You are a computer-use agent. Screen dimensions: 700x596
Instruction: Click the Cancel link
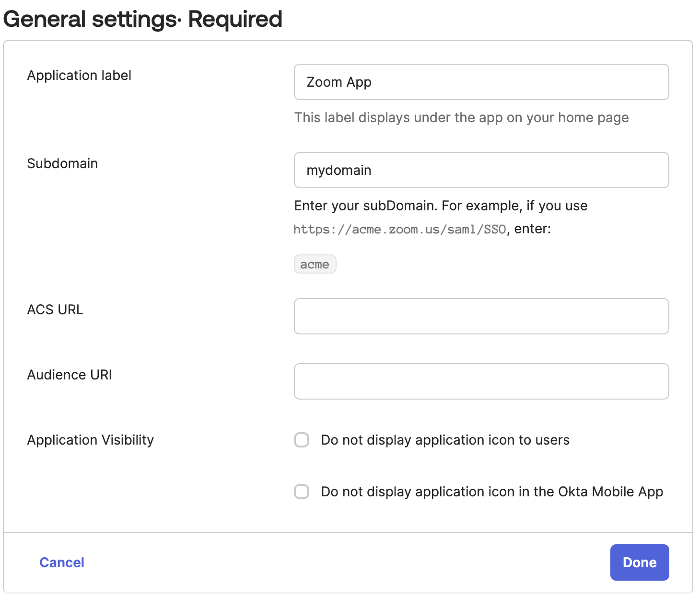61,562
